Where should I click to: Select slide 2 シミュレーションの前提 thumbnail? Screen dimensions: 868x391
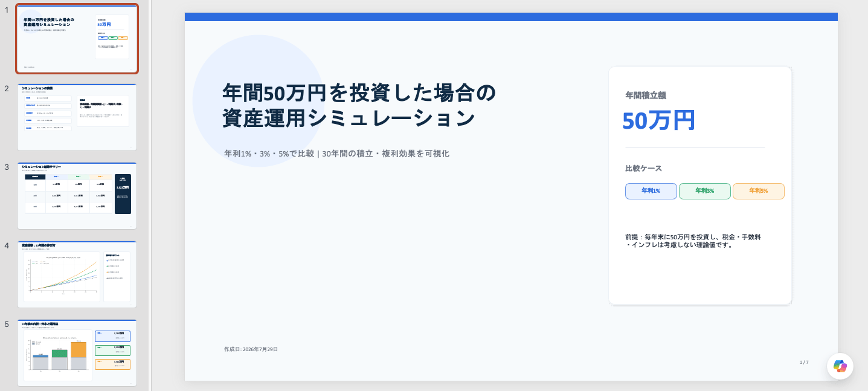click(77, 117)
